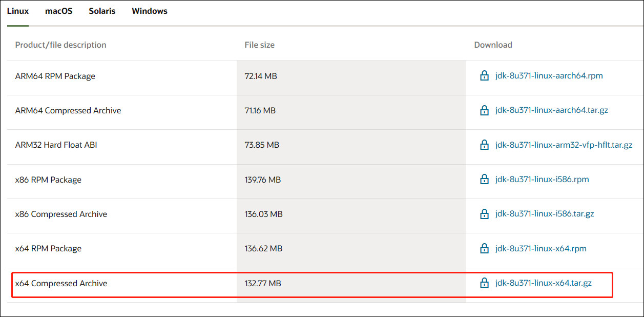The image size is (644, 317).
Task: Click lock icon beside jdk-8u371-linux-i586.rpm
Action: pos(484,180)
